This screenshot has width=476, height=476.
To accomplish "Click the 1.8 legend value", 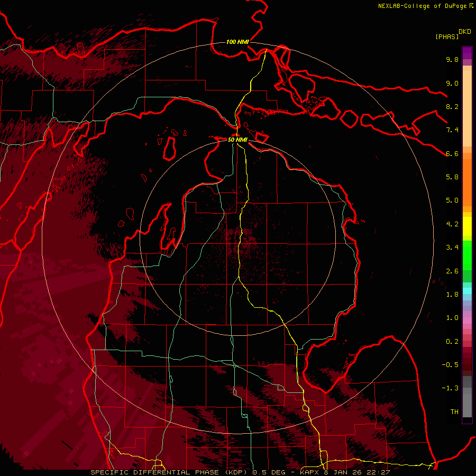I will pos(452,295).
